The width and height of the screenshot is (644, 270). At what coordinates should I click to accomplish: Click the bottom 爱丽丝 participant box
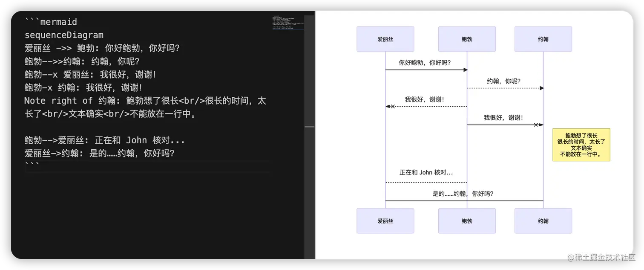(385, 221)
